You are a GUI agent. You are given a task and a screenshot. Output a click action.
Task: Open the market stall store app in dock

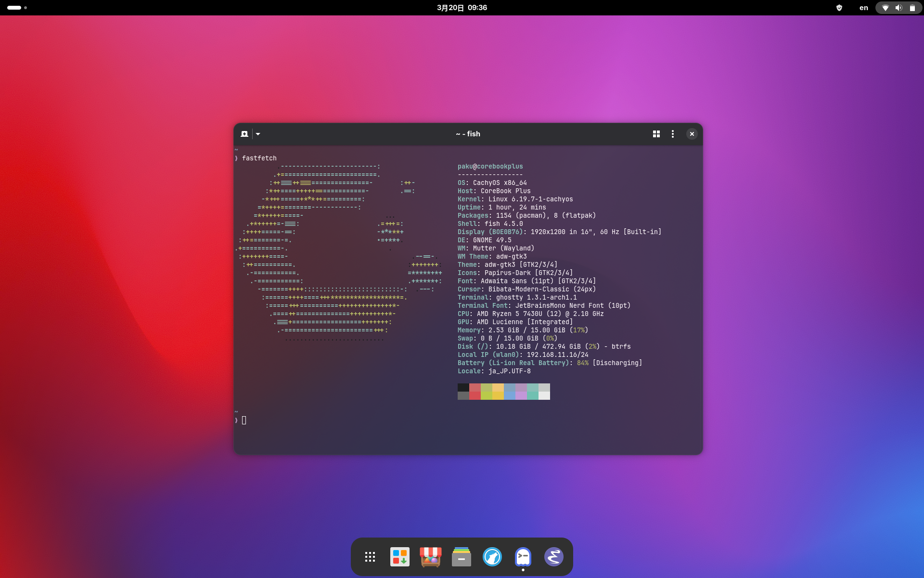pos(431,557)
